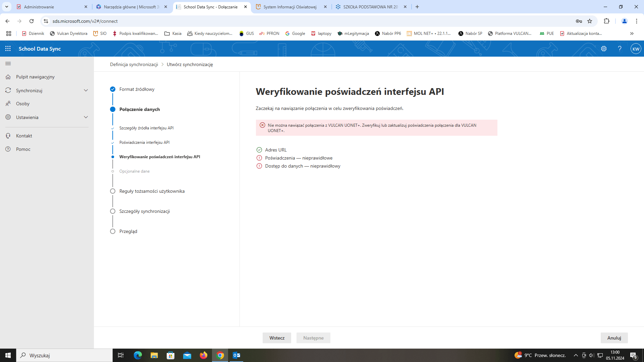Switch to SZKOŁA PODSTAWOWA NR 20 tab

click(x=371, y=7)
